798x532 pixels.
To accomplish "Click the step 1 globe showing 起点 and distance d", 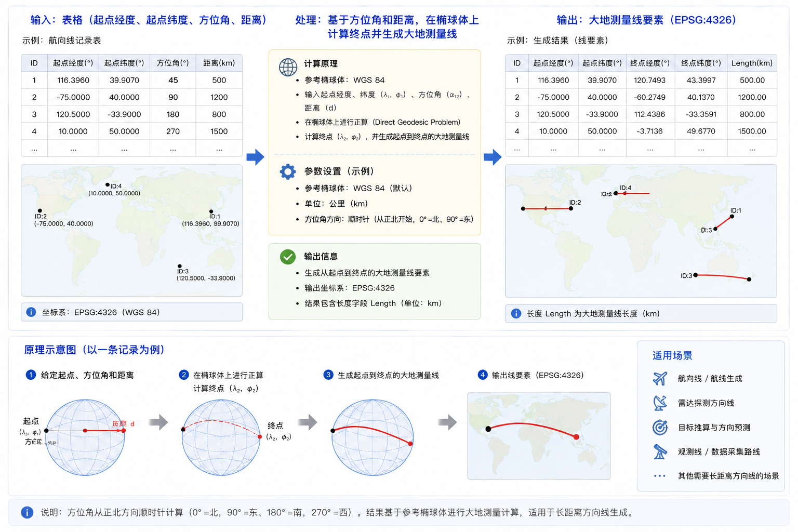I will pyautogui.click(x=85, y=437).
